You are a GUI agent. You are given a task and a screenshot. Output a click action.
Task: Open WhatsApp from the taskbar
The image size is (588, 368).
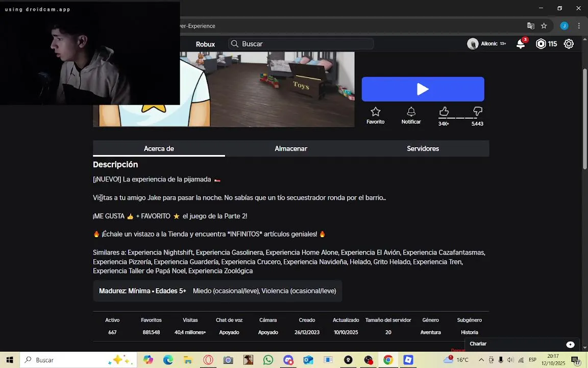coord(268,360)
